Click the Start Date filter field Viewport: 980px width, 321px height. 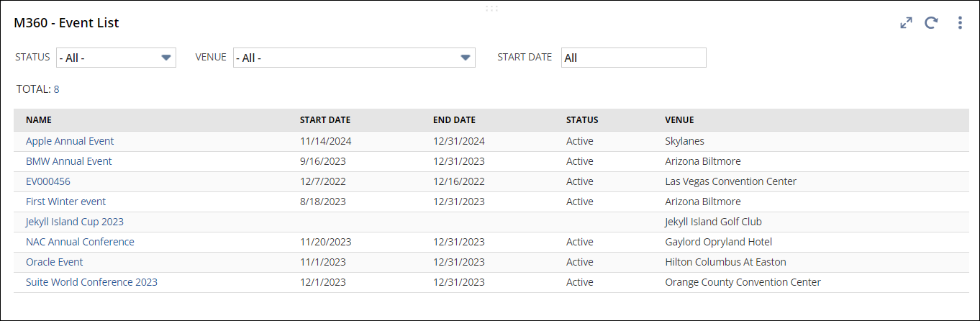(x=633, y=58)
